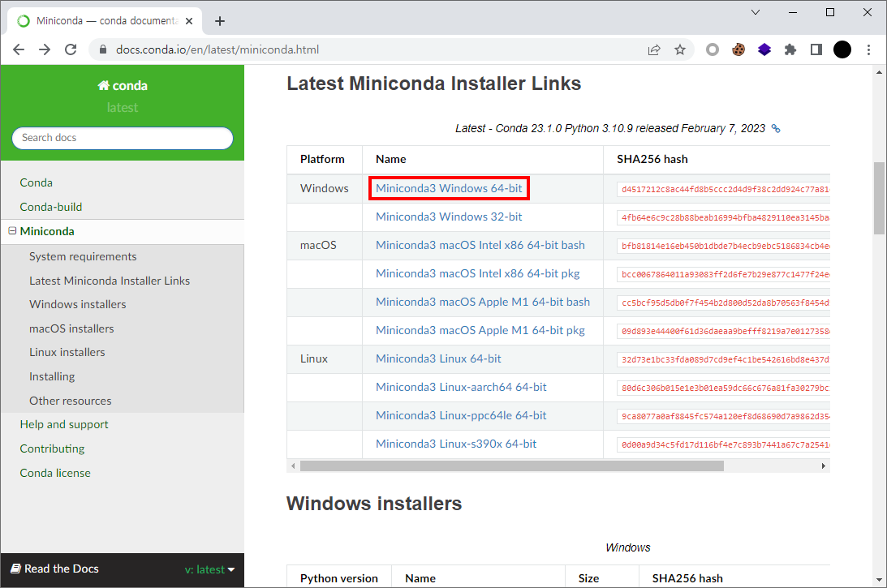Screen dimensions: 887x588
Task: Click the table scroll left arrow
Action: click(x=293, y=466)
